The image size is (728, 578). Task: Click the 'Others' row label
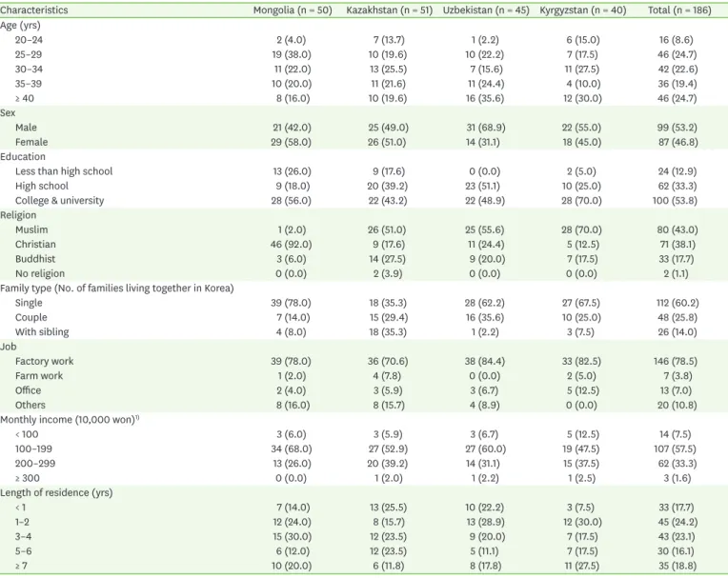coord(30,405)
